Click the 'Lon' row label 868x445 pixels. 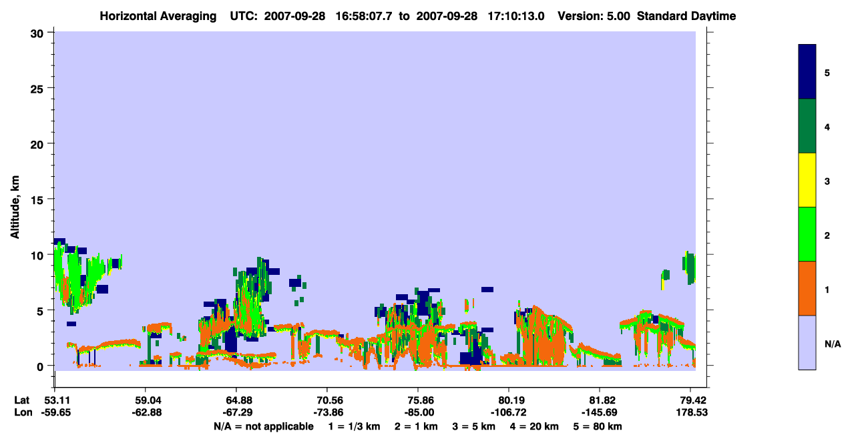coord(22,412)
